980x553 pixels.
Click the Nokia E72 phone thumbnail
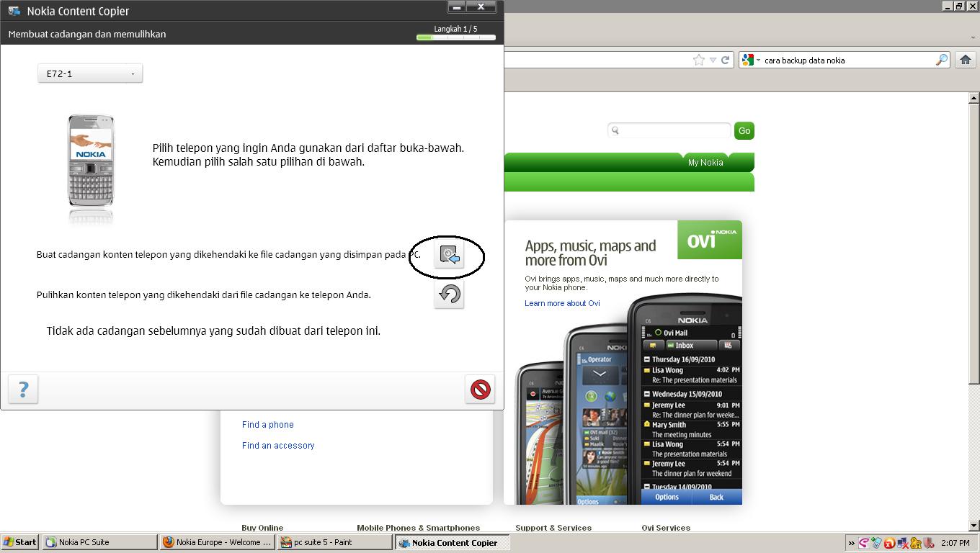[91, 160]
